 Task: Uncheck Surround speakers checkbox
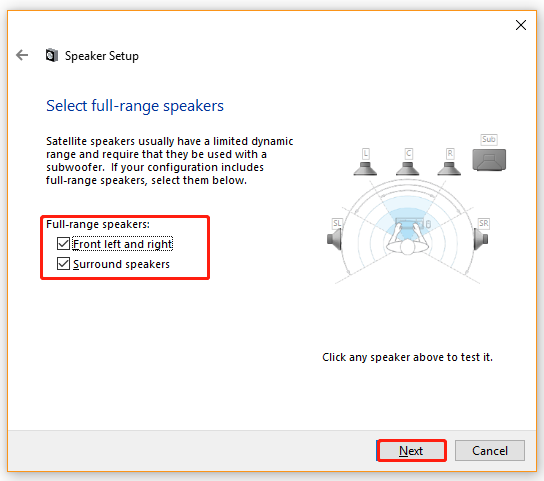pyautogui.click(x=63, y=264)
